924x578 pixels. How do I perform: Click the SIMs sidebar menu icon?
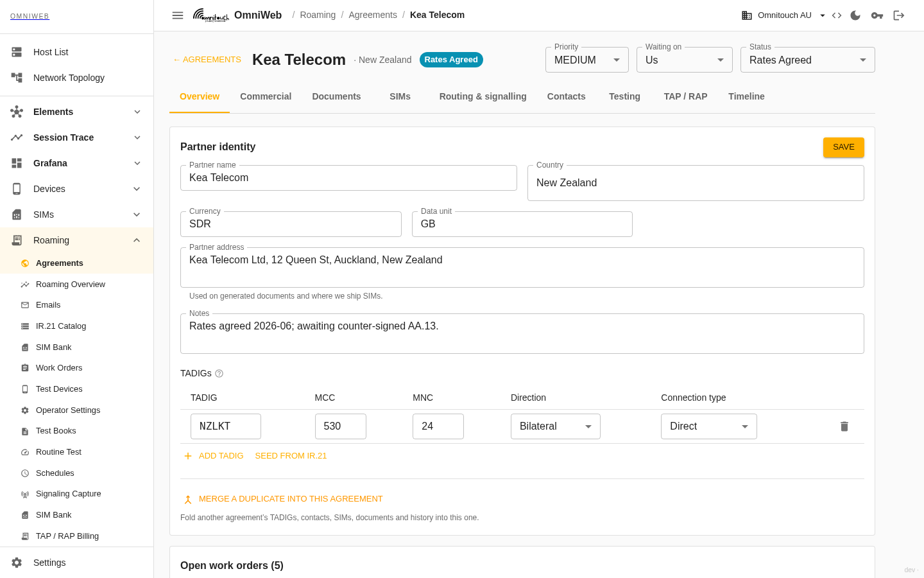pos(17,215)
